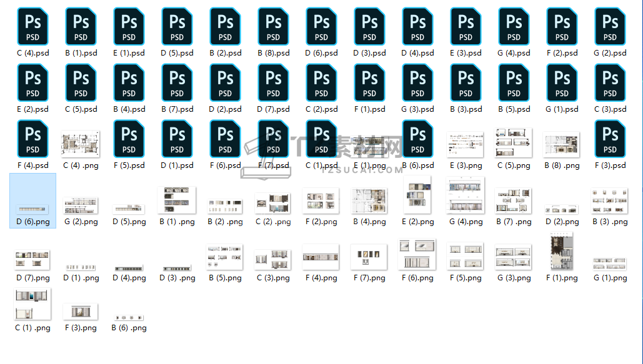This screenshot has width=643, height=364.
Task: Select the C (4) .png thumbnail
Action: pos(81,144)
